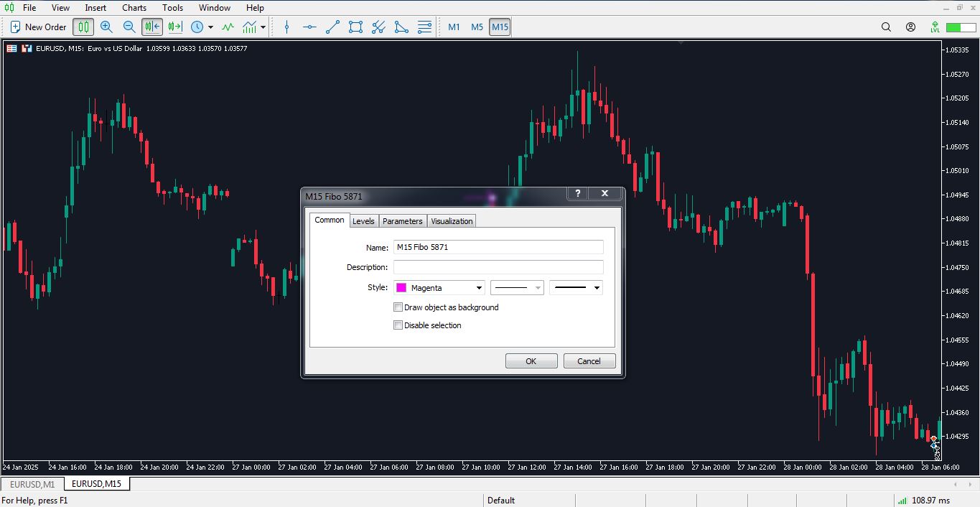Click the New Order button

(37, 27)
